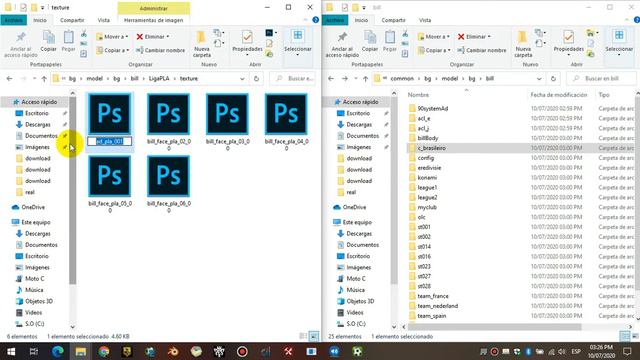The image size is (640, 360).
Task: Open notification center in taskbar
Action: (627, 351)
